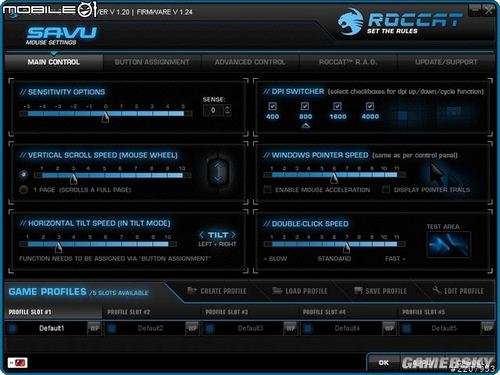Switch to the Button Assignment tab
The width and height of the screenshot is (500, 375).
click(x=152, y=62)
